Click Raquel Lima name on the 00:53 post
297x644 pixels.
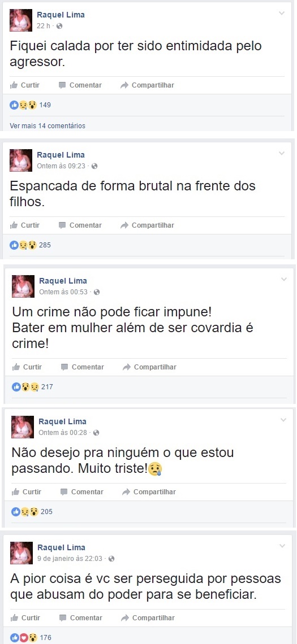pyautogui.click(x=63, y=281)
